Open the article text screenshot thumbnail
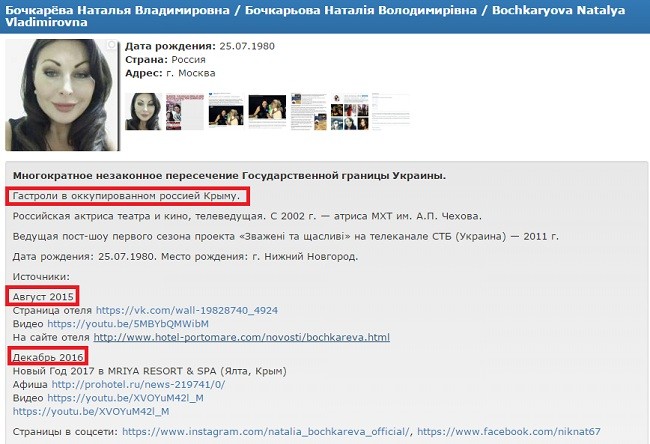The width and height of the screenshot is (650, 444). (308, 112)
